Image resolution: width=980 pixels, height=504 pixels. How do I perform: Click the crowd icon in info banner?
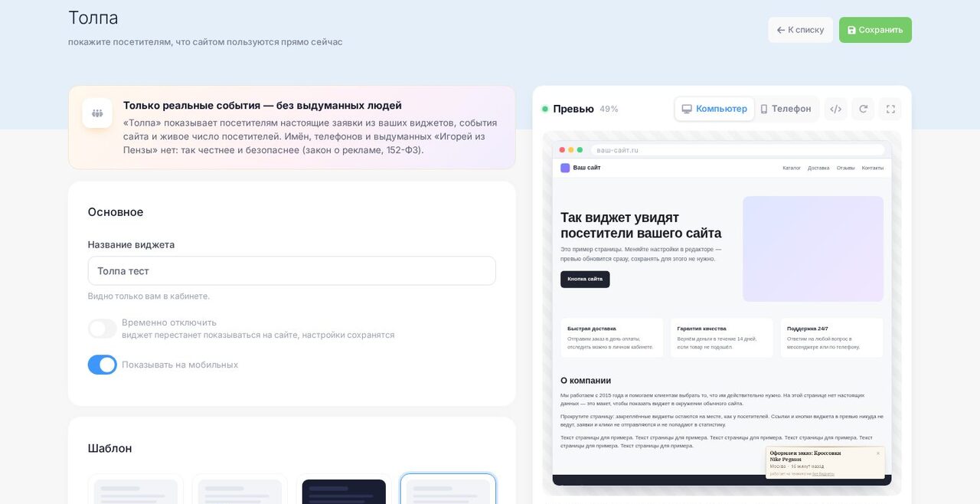[97, 113]
